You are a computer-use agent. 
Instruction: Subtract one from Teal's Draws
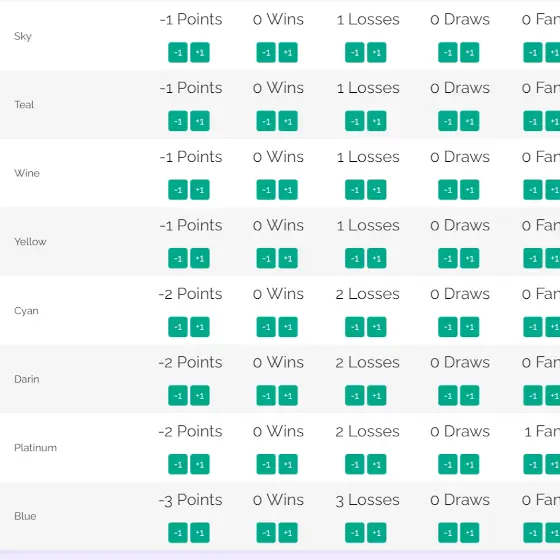[448, 121]
